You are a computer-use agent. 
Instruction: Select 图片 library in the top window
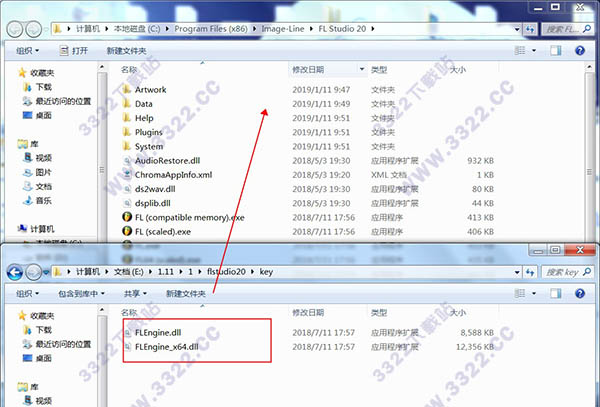(38, 172)
